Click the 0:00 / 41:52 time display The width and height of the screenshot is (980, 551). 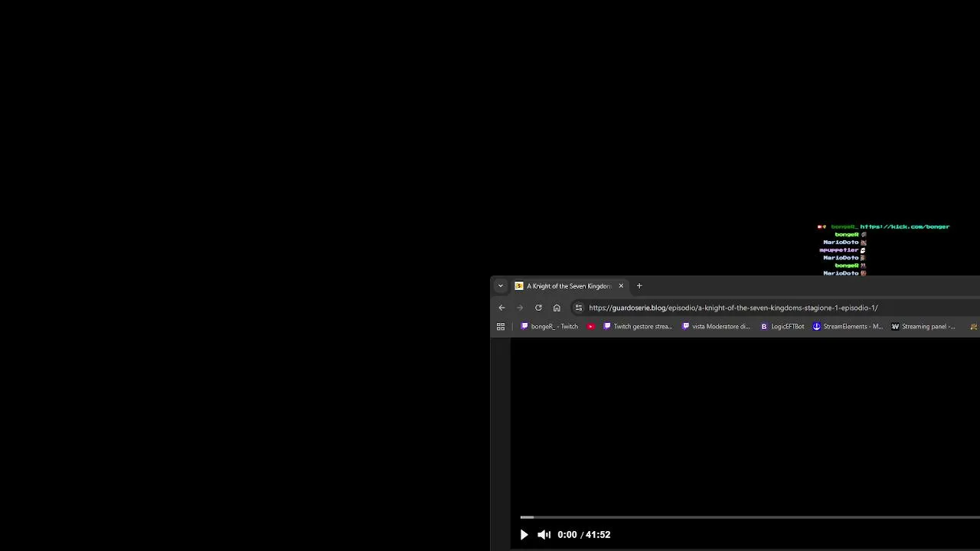pyautogui.click(x=584, y=535)
